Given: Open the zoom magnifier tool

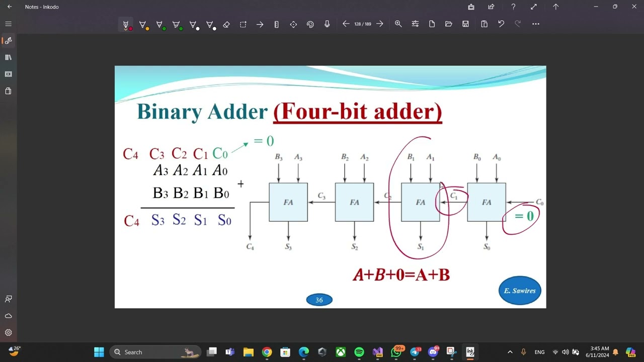Looking at the screenshot, I should coord(398,24).
